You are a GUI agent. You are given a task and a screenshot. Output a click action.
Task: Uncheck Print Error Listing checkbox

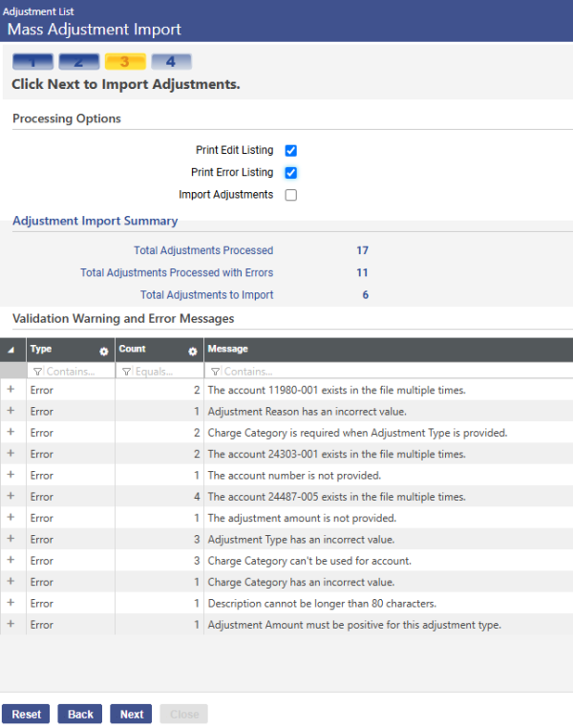(291, 173)
